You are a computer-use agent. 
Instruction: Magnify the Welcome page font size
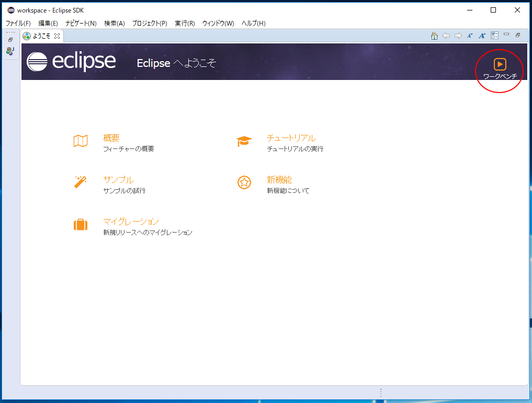click(482, 36)
